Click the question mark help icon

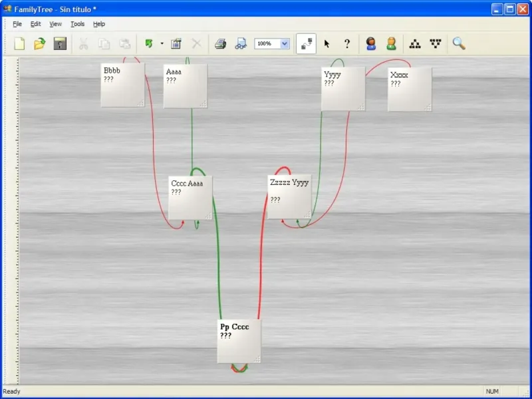tap(346, 44)
